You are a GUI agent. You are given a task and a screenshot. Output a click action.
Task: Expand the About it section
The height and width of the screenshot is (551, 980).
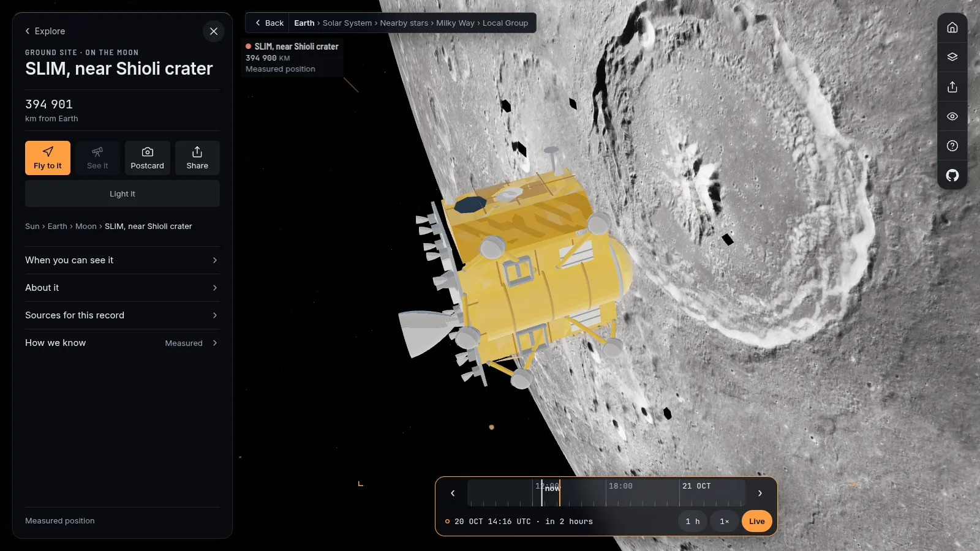[x=123, y=288]
